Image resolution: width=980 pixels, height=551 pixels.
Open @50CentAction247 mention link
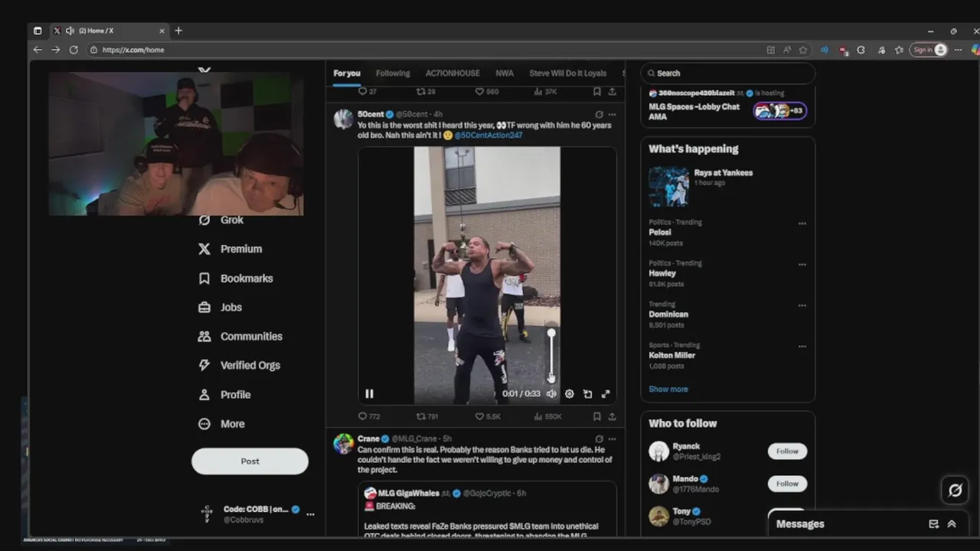coord(488,135)
